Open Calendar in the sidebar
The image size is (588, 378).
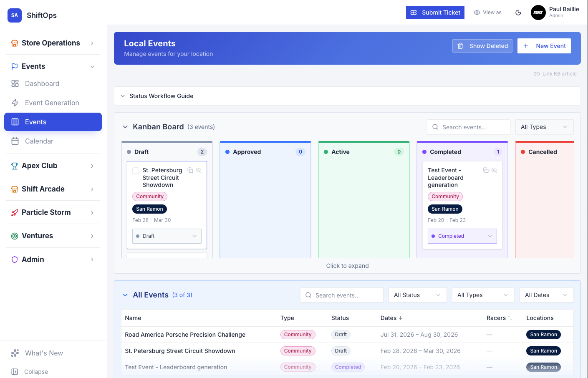tap(39, 141)
